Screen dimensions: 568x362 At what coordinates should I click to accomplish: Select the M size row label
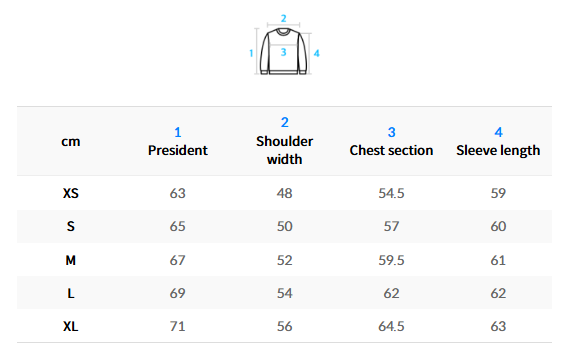coord(71,260)
